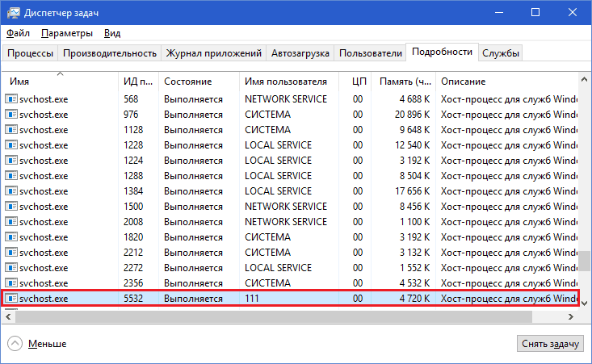
Task: Click the icon of svchost.exe PID 1500
Action: 11,207
